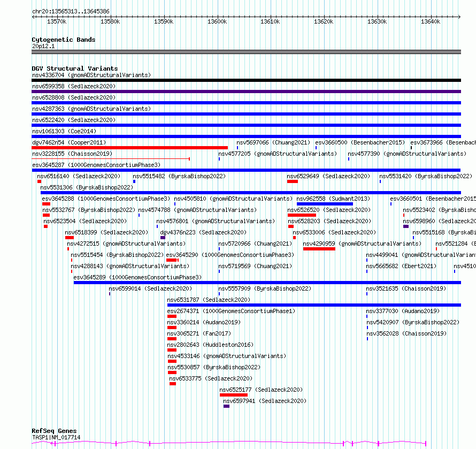This screenshot has width=476, height=449.
Task: Open nsv3562028 Chaisson2019 label
Action: (406, 333)
